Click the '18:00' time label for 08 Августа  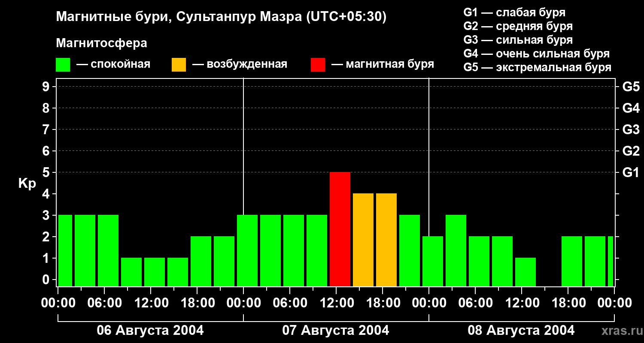coord(568,303)
